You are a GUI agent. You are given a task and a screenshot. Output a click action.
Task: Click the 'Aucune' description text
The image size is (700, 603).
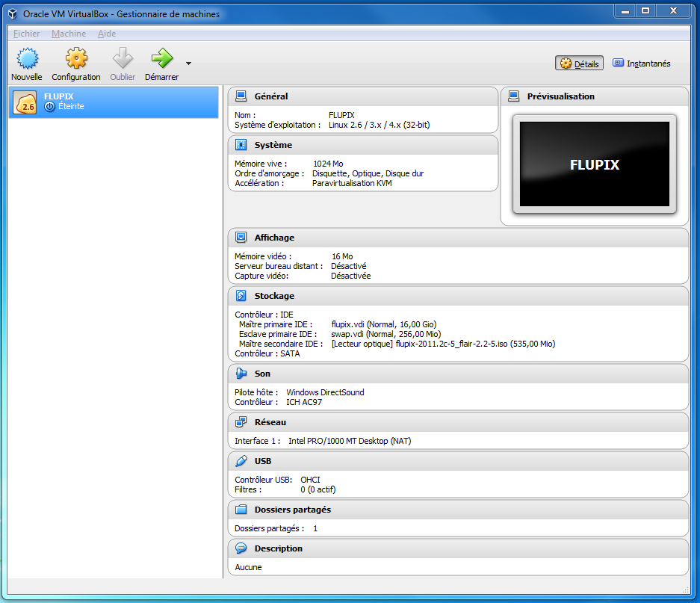click(248, 567)
